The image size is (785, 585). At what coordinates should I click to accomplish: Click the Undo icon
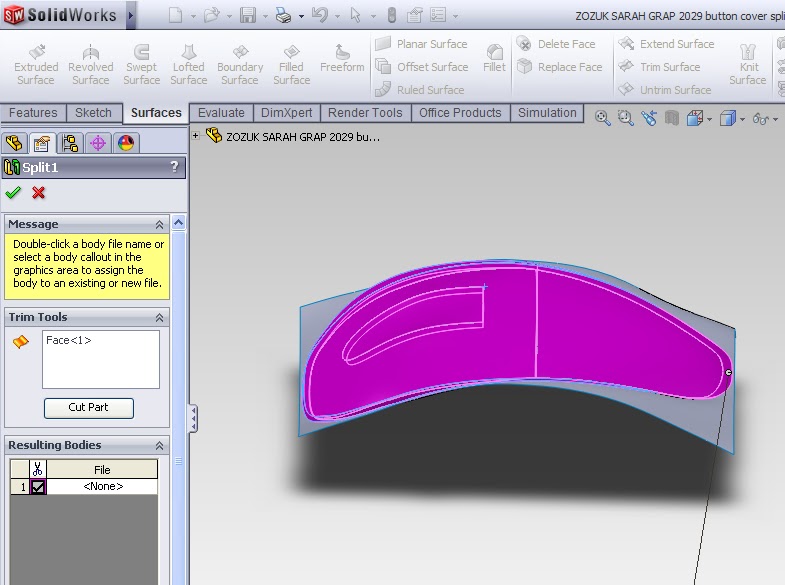319,15
